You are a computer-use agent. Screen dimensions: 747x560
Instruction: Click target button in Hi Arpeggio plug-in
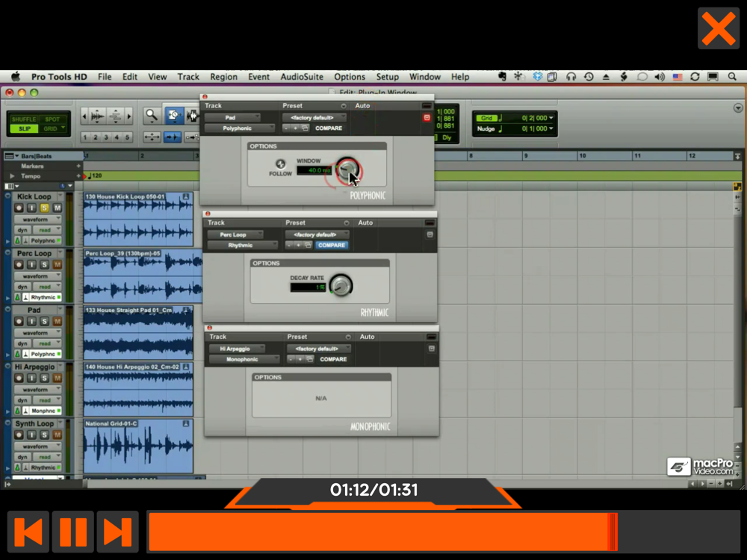pyautogui.click(x=432, y=349)
